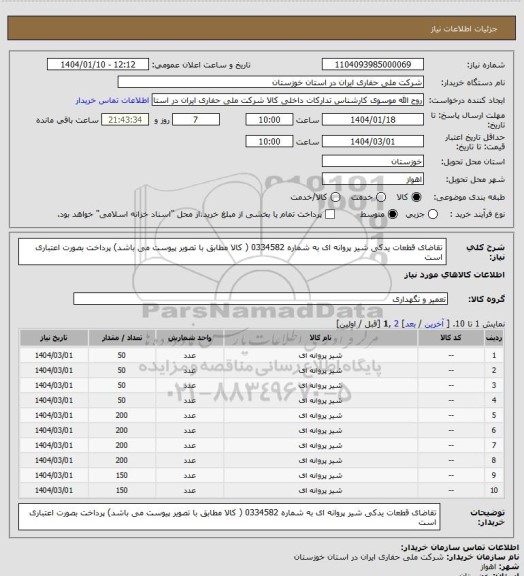Click the شرح کلی نیاز description box

232,252
